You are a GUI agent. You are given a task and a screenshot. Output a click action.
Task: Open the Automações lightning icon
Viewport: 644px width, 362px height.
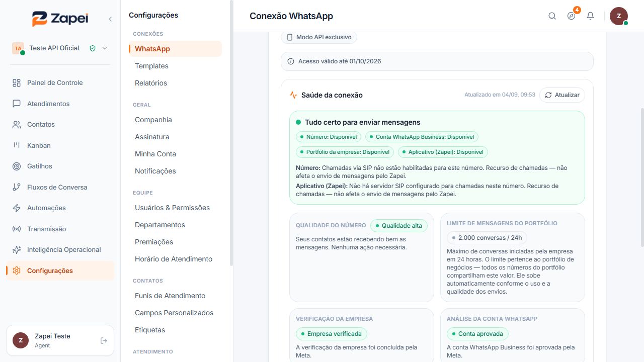(17, 208)
